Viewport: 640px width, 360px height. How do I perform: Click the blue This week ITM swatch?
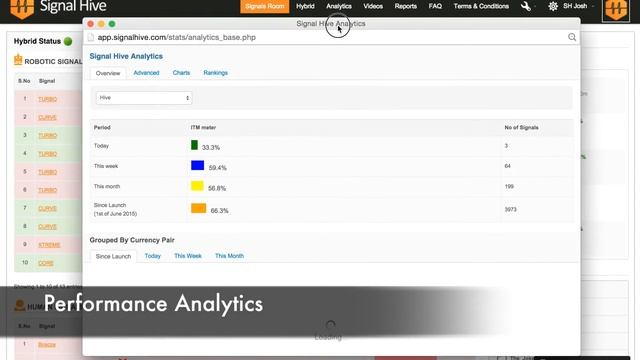click(x=198, y=165)
